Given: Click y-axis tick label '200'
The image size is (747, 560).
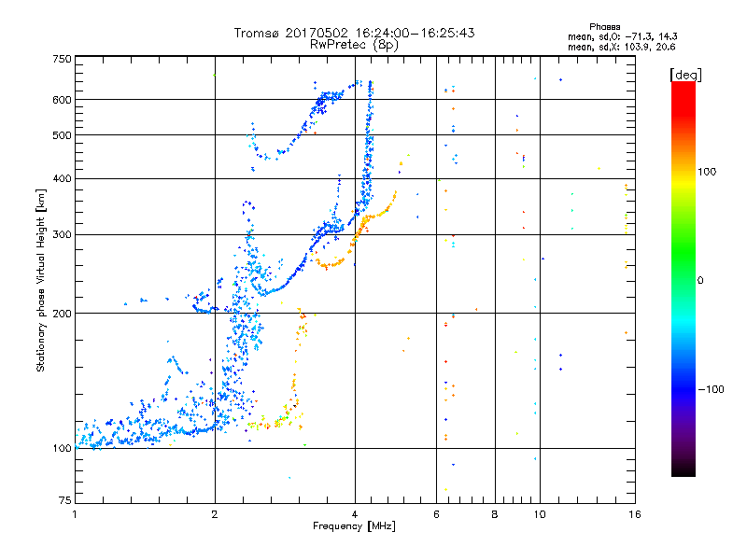Looking at the screenshot, I should click(62, 314).
